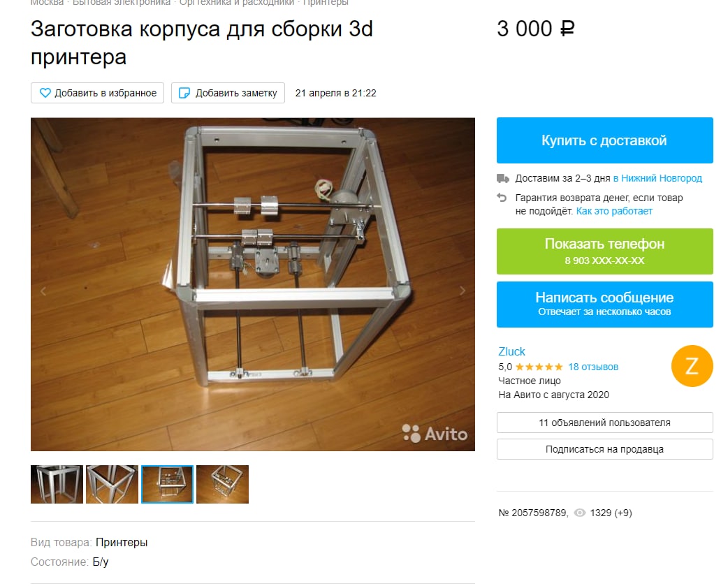Viewport: 728px width, 586px height.
Task: Select the first frame thumbnail
Action: pyautogui.click(x=57, y=485)
